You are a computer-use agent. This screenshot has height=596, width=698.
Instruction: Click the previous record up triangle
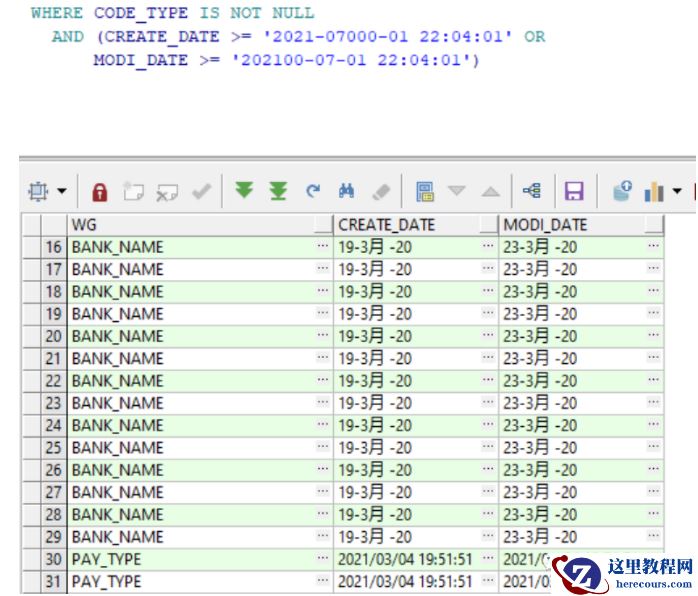point(491,192)
